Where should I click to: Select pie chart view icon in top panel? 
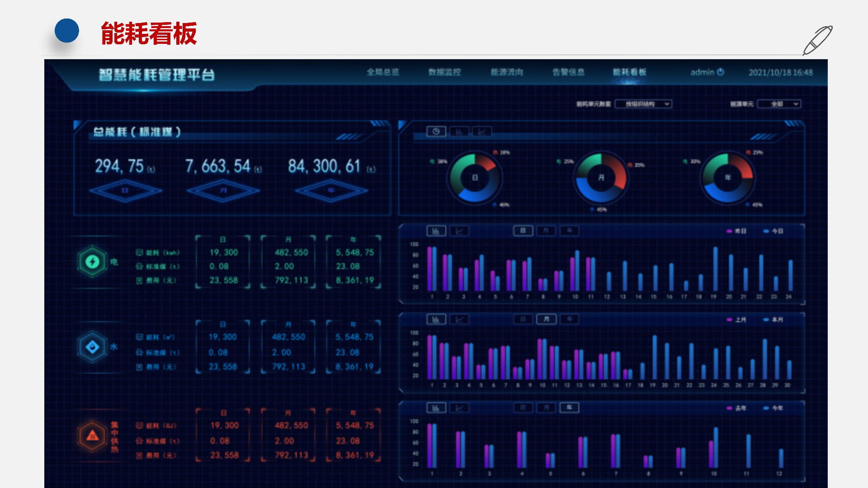(436, 131)
